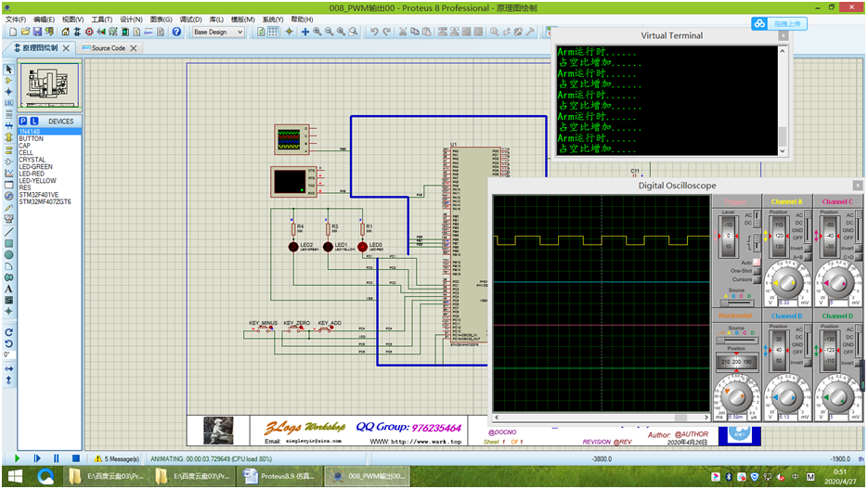Image resolution: width=868 pixels, height=489 pixels.
Task: Open the 调试(D) menu
Action: (190, 19)
